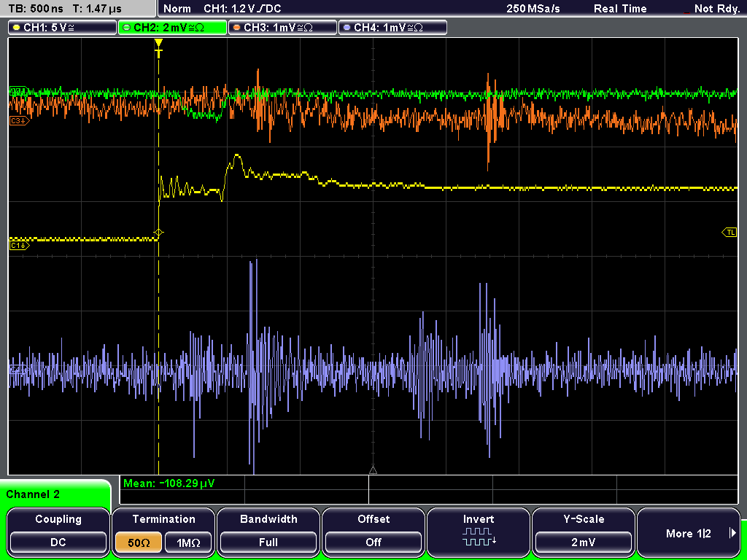
Task: Click the yellow trigger position marker T
Action: [158, 49]
